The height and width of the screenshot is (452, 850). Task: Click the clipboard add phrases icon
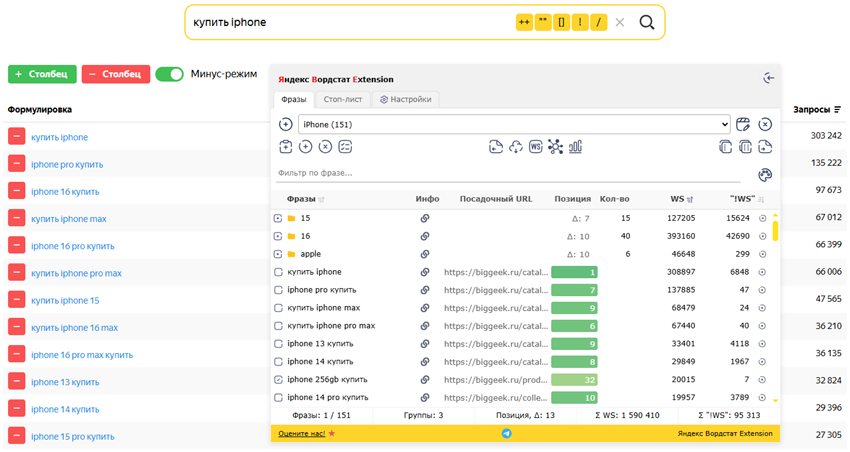[286, 147]
